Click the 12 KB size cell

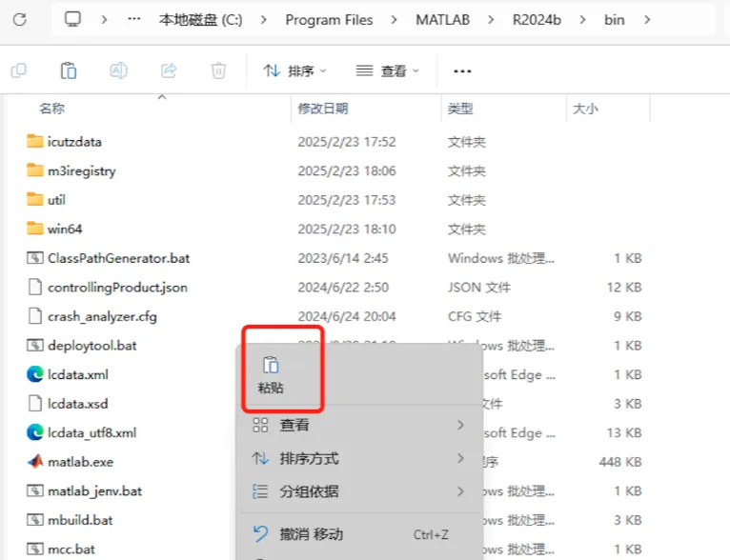click(624, 287)
